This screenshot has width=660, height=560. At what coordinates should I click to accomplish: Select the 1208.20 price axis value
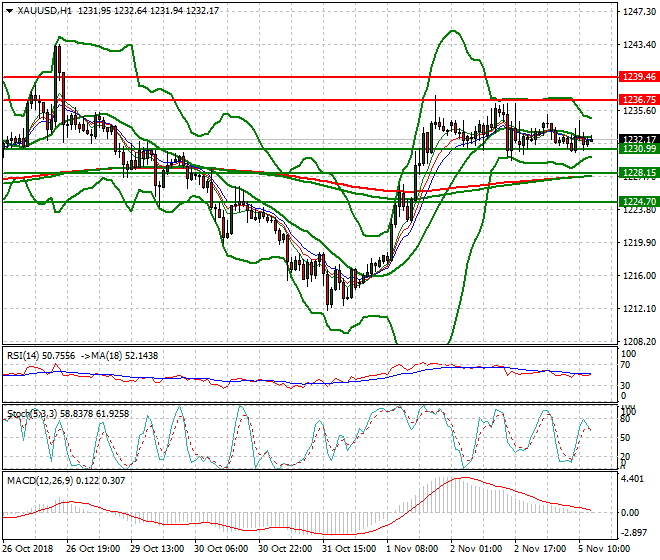coord(639,341)
